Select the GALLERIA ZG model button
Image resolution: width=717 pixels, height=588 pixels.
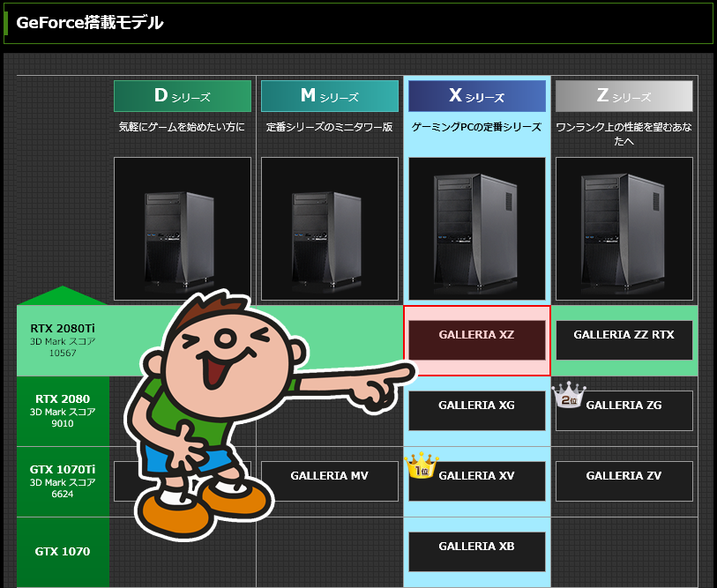point(624,410)
